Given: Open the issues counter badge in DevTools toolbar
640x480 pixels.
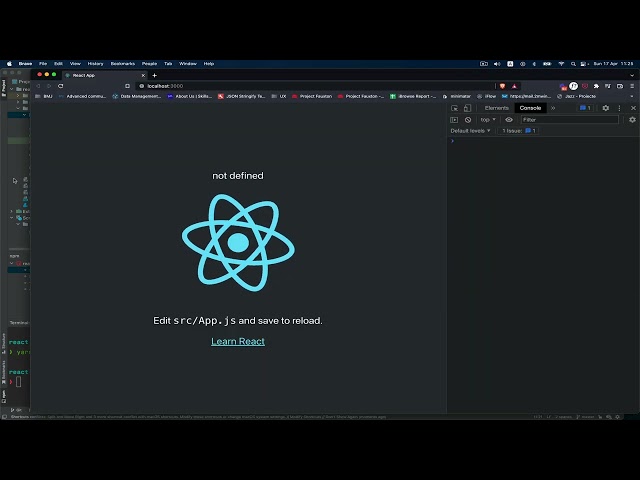Looking at the screenshot, I should coord(585,108).
